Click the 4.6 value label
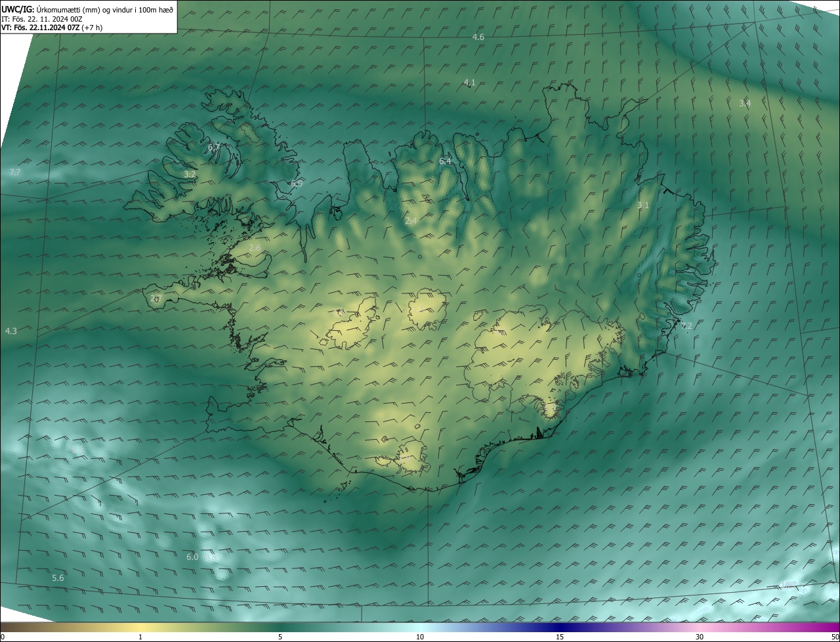Screen dimensions: 840x642 pyautogui.click(x=478, y=37)
